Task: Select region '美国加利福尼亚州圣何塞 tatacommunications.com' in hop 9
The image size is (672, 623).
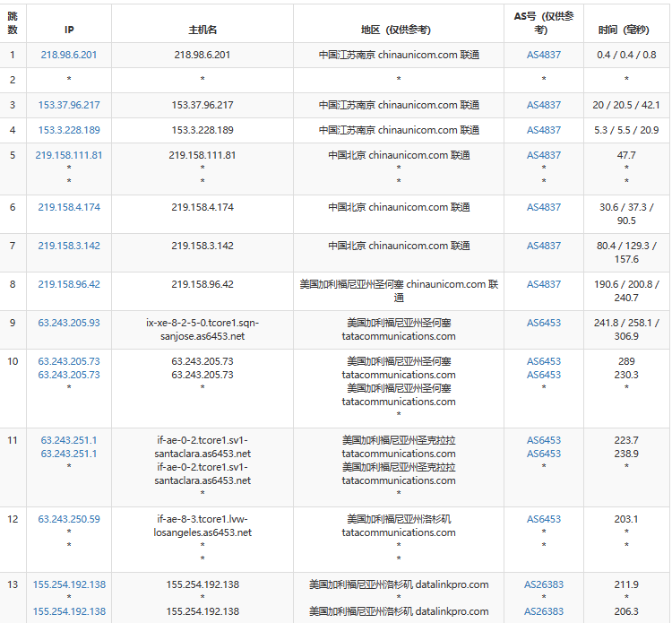Action: [399, 330]
